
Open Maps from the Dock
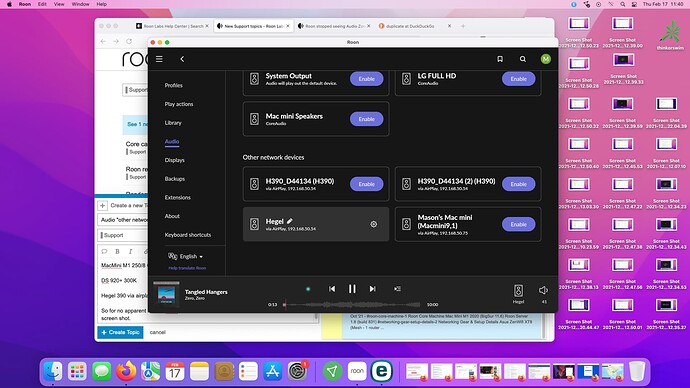150,371
